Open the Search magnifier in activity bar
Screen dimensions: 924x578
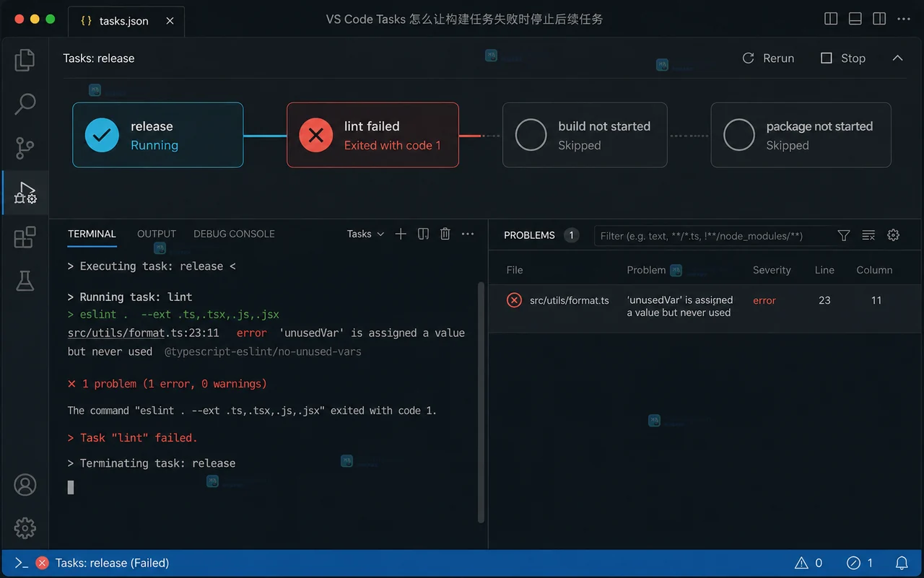(25, 104)
